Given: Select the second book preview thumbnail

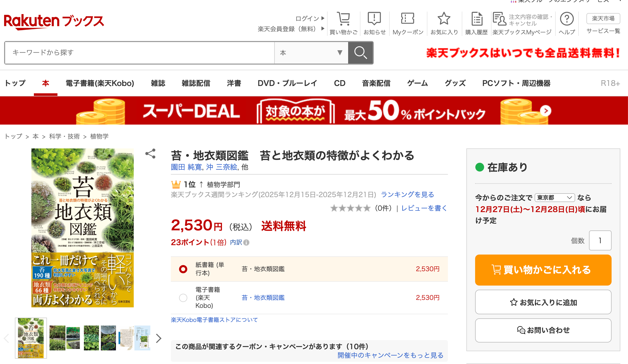Looking at the screenshot, I should pyautogui.click(x=65, y=338).
